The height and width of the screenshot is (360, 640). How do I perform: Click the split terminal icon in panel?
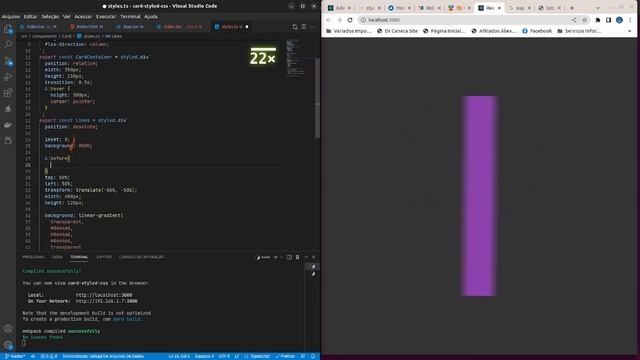[289, 257]
